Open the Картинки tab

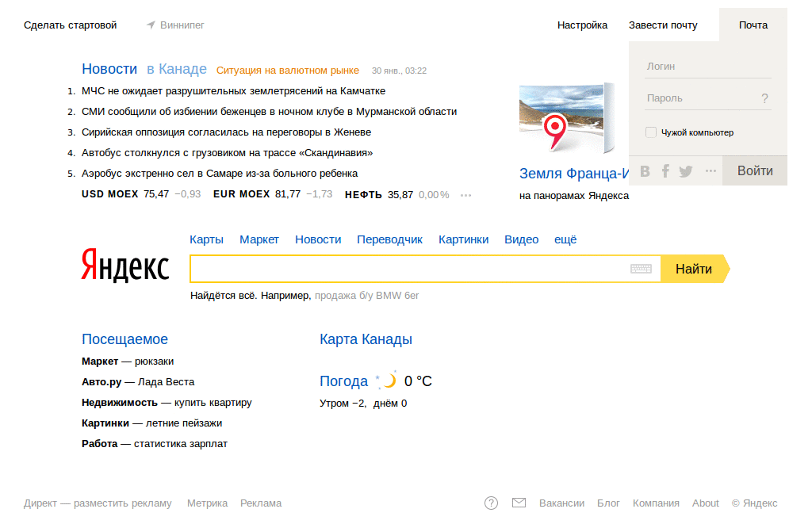pos(463,239)
